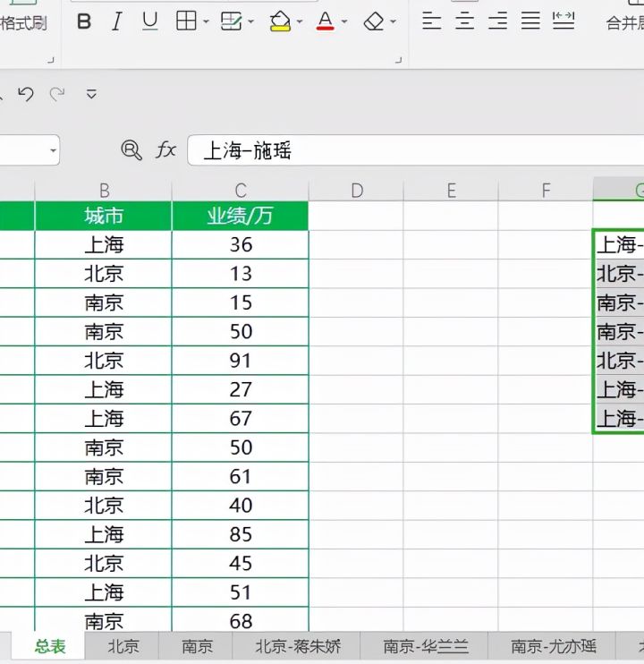644x664 pixels.
Task: Customize quick access toolbar dropdown
Action: pyautogui.click(x=91, y=94)
